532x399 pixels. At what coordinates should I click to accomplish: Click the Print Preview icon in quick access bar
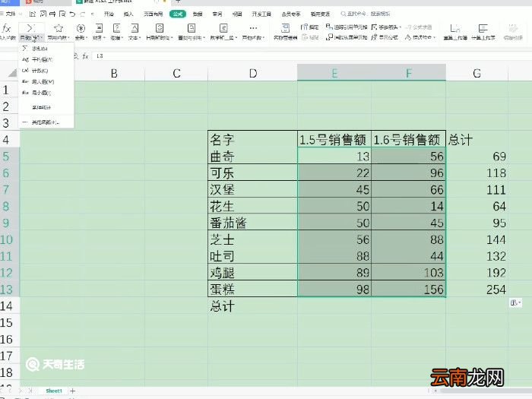62,14
